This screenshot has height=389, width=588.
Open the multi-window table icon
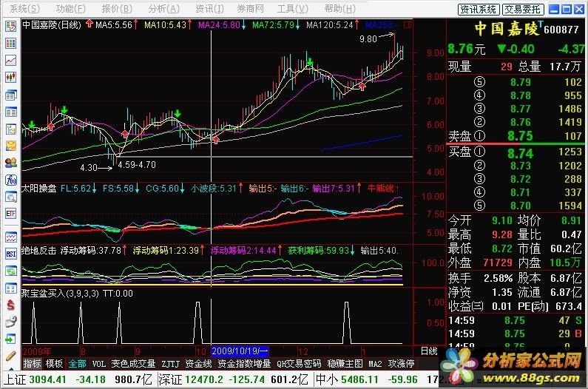point(10,95)
